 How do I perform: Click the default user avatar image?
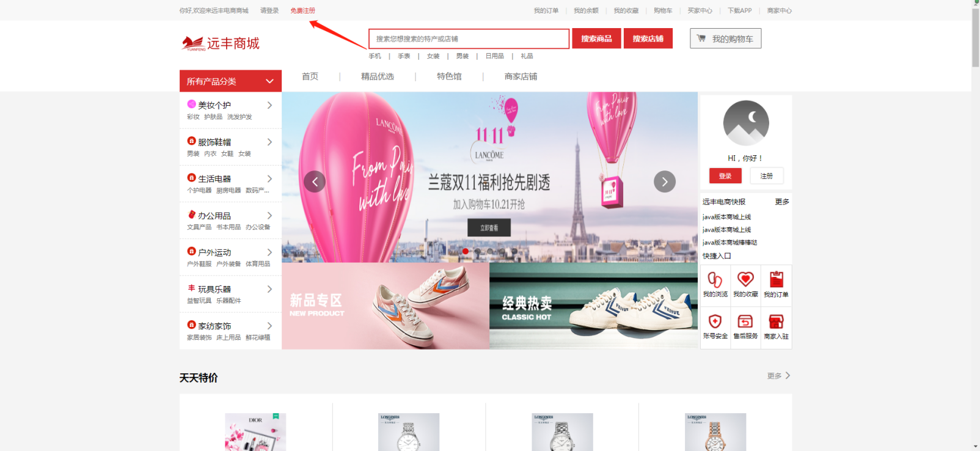[x=746, y=123]
